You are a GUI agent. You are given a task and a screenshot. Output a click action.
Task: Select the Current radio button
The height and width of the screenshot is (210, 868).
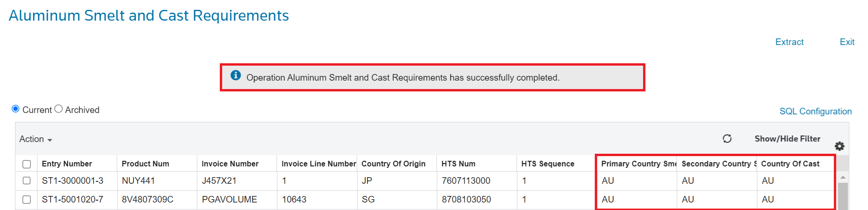[15, 109]
